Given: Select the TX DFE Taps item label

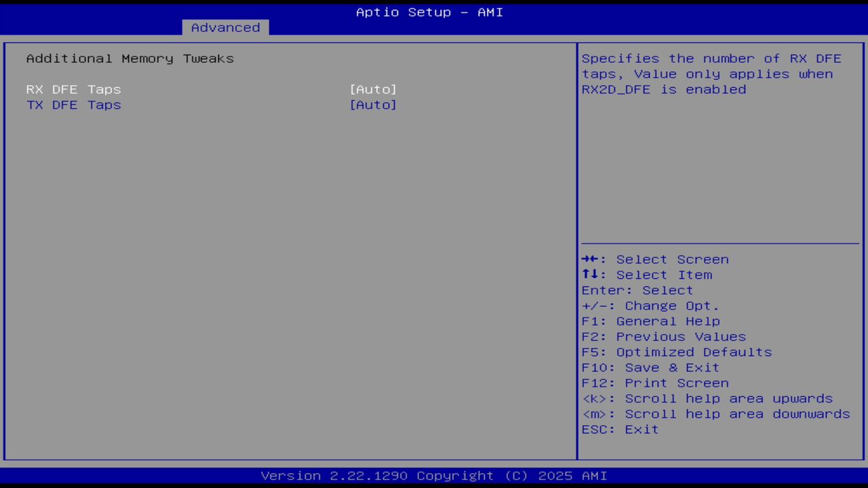Looking at the screenshot, I should [x=73, y=104].
